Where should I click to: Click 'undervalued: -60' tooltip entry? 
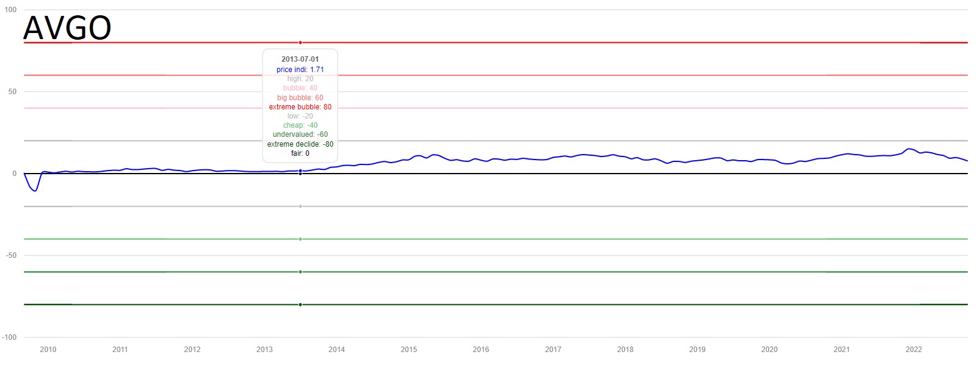(300, 134)
